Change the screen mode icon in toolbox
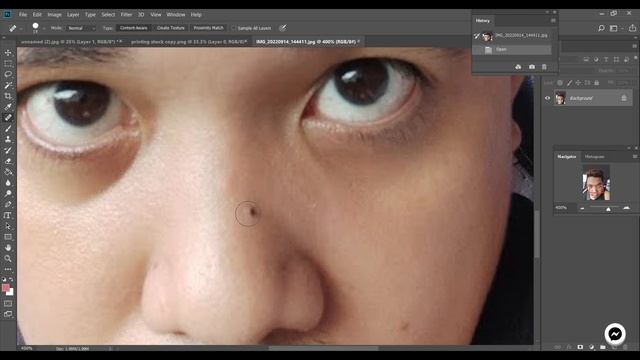Viewport: 640px width, 360px height. point(8,314)
